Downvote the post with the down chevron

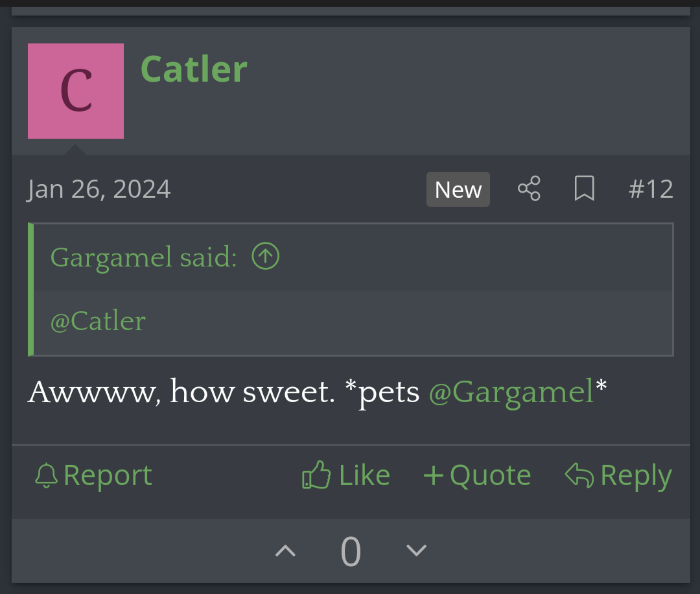point(416,551)
